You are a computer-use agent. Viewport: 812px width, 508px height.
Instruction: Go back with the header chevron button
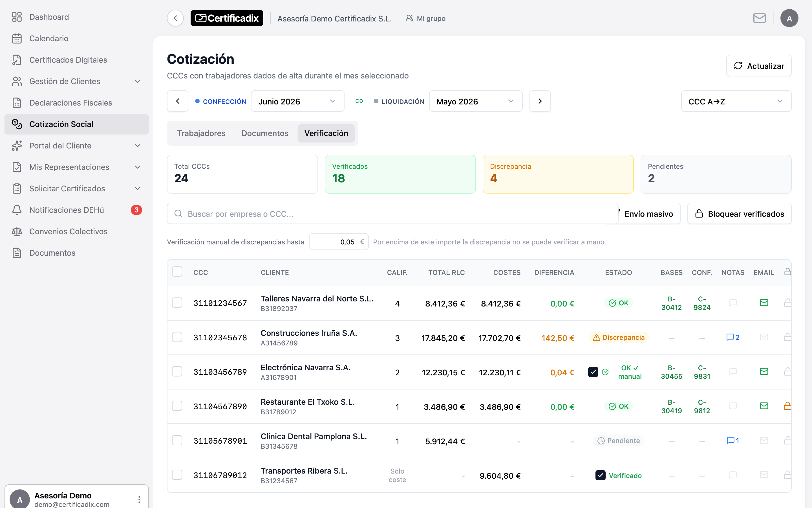click(x=175, y=18)
